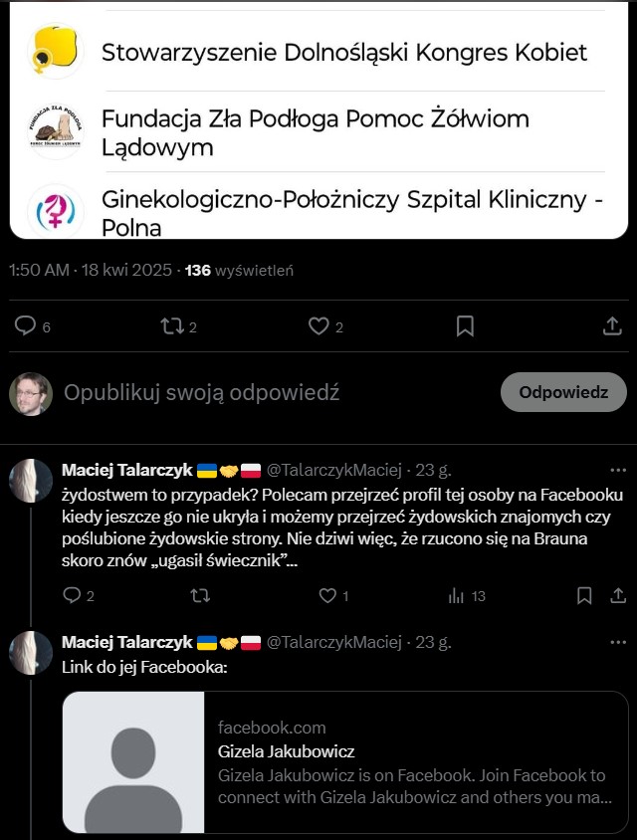Repost the first Maciej Talarczyk reply
Image resolution: width=637 pixels, height=840 pixels.
click(200, 596)
